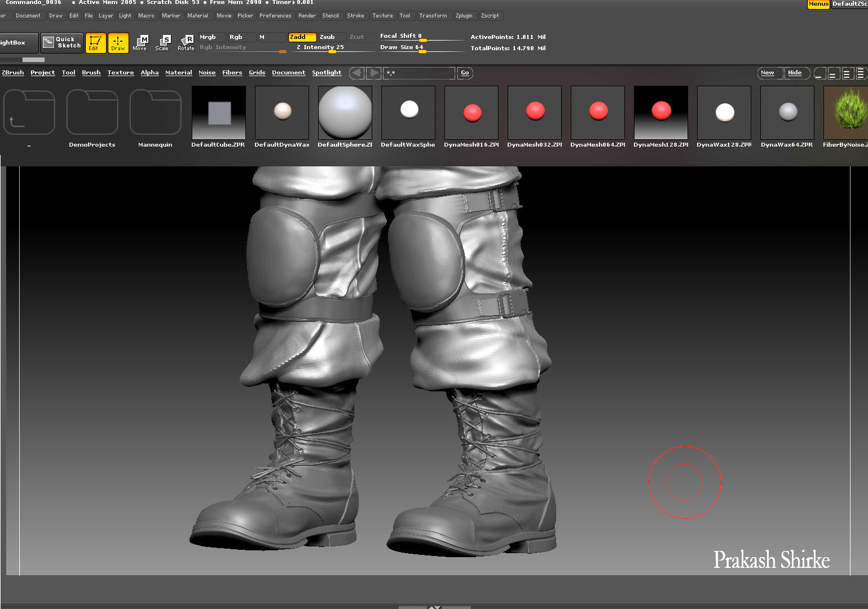
Task: Click the Go search button
Action: pyautogui.click(x=465, y=73)
